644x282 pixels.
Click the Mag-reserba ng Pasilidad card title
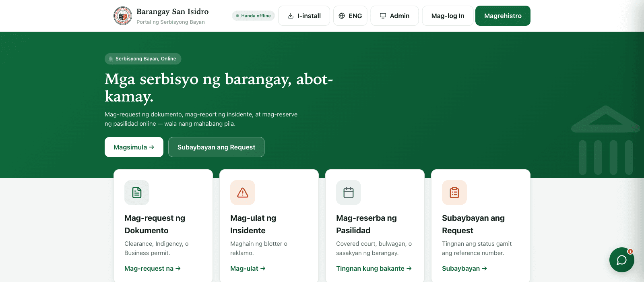click(x=366, y=224)
